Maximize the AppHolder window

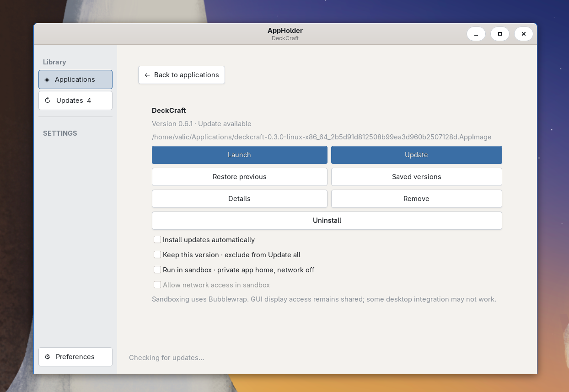(500, 34)
